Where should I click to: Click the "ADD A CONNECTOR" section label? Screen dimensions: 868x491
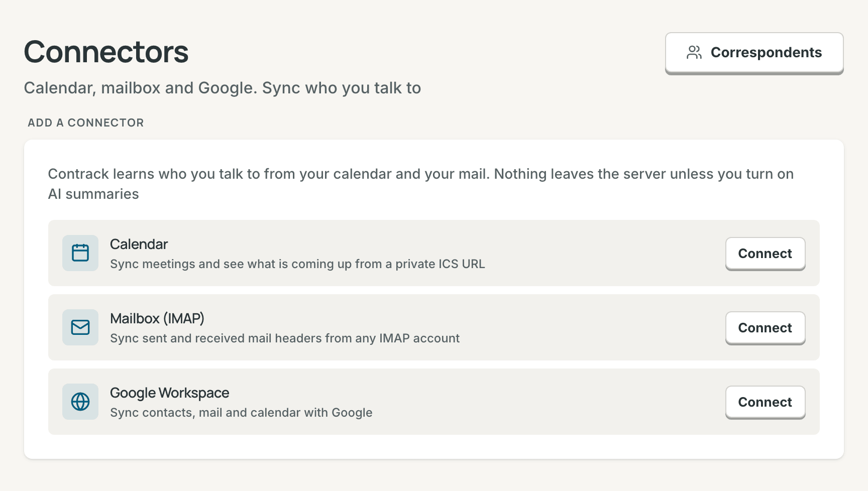[x=86, y=123]
